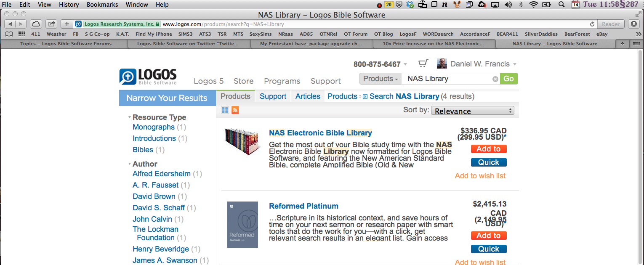The width and height of the screenshot is (644, 265).
Task: Add NAS Electronic Bible Library to wish list
Action: [x=480, y=176]
